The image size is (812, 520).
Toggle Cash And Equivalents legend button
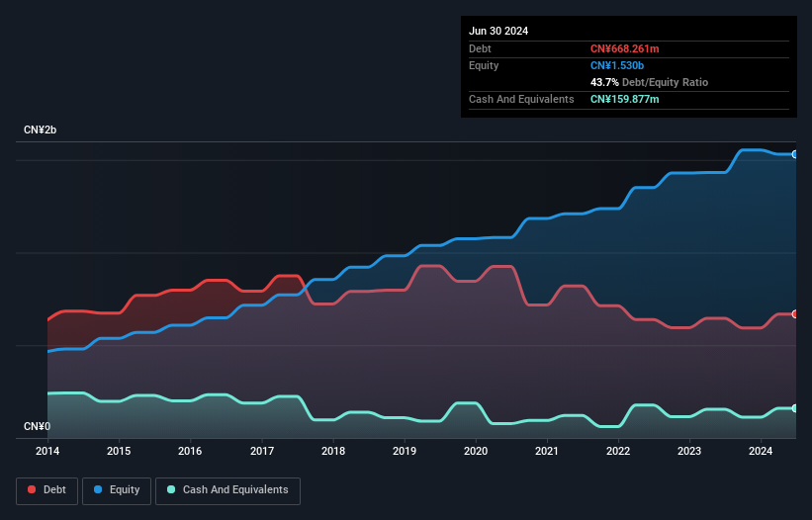tap(227, 490)
